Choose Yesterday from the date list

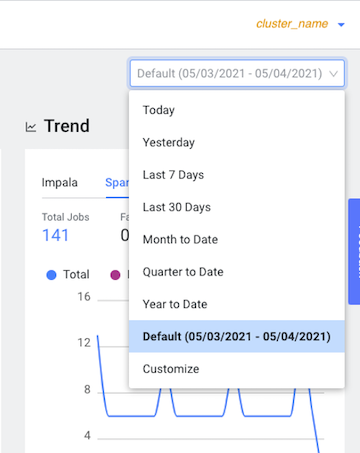pos(237,143)
